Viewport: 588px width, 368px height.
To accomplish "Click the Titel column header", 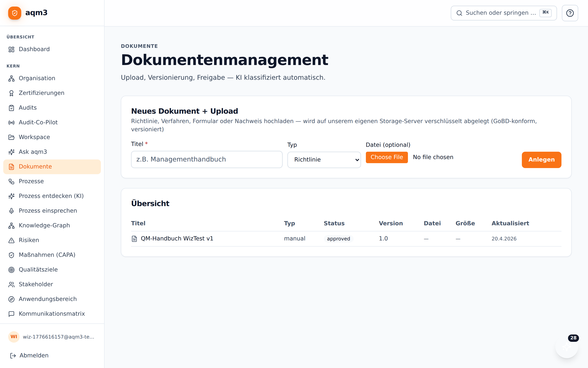I will (x=138, y=223).
